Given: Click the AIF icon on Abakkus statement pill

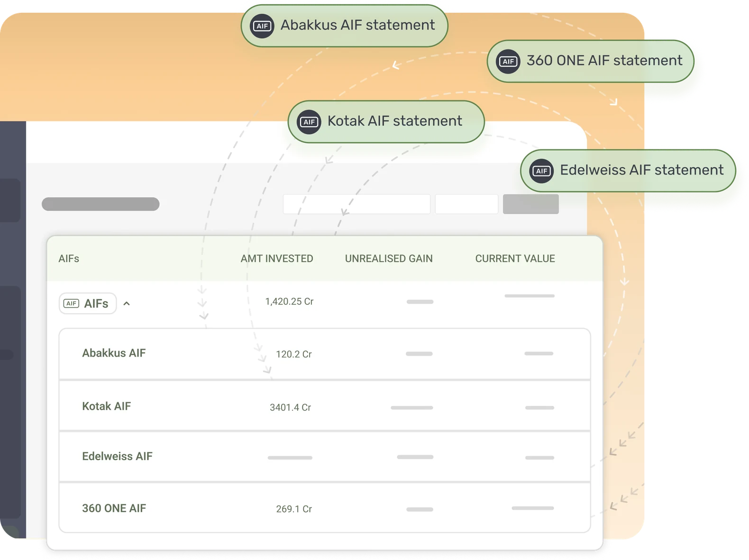Looking at the screenshot, I should click(x=262, y=26).
